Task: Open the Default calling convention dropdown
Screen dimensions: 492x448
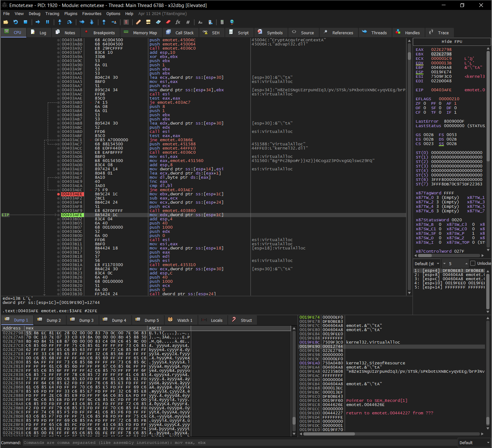Action: pos(427,264)
